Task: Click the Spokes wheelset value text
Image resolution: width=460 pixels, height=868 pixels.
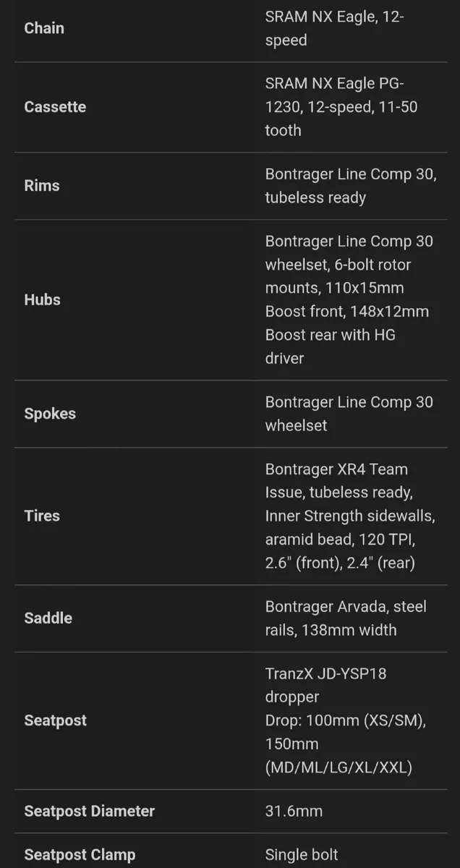Action: pos(349,414)
